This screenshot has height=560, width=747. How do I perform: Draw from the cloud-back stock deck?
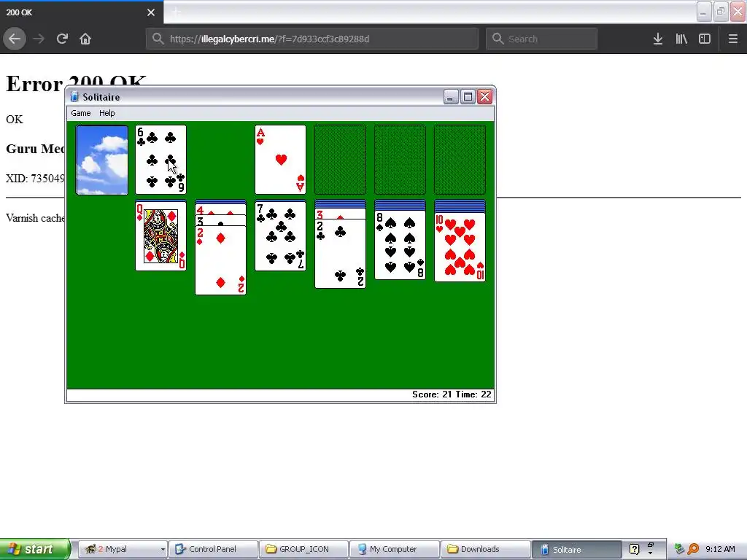click(102, 160)
